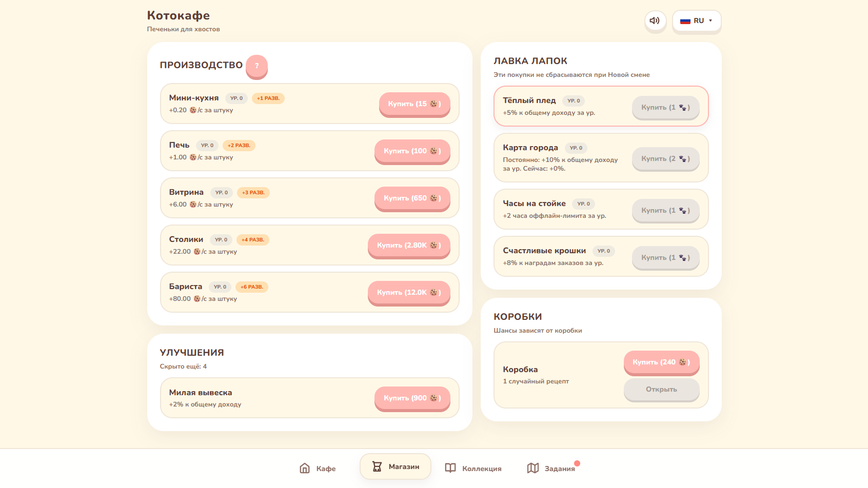Viewport: 868px width, 488px height.
Task: Click the +2 РАЗВ. badge on Печь
Action: [239, 146]
